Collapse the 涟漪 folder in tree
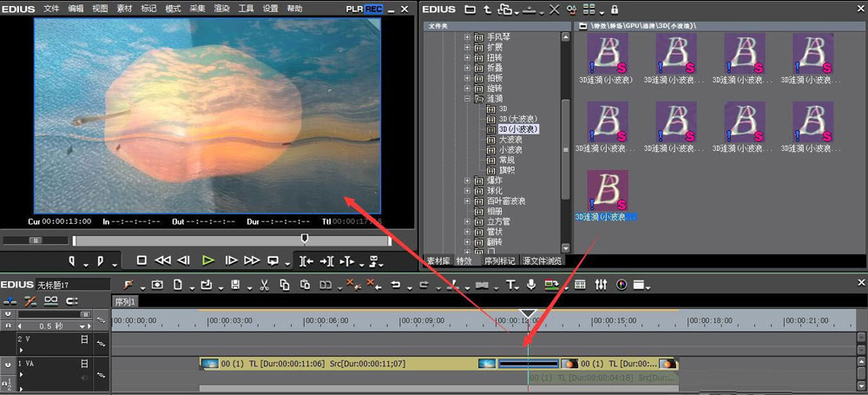 pos(467,98)
